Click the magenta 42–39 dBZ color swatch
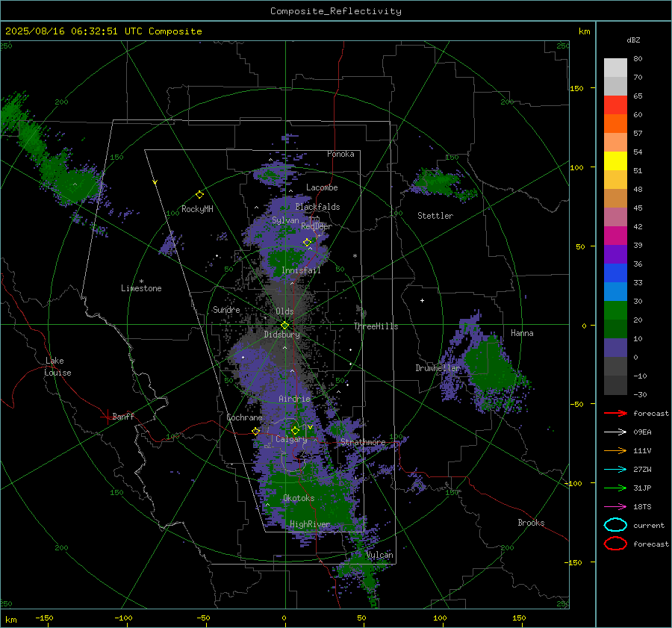672x628 pixels. click(615, 236)
